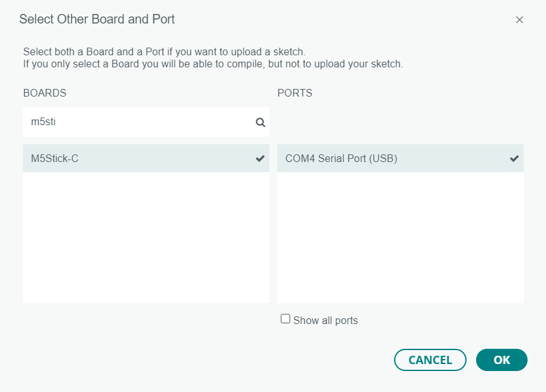Enable the Show all ports checkbox
This screenshot has width=546, height=392.
(x=285, y=319)
